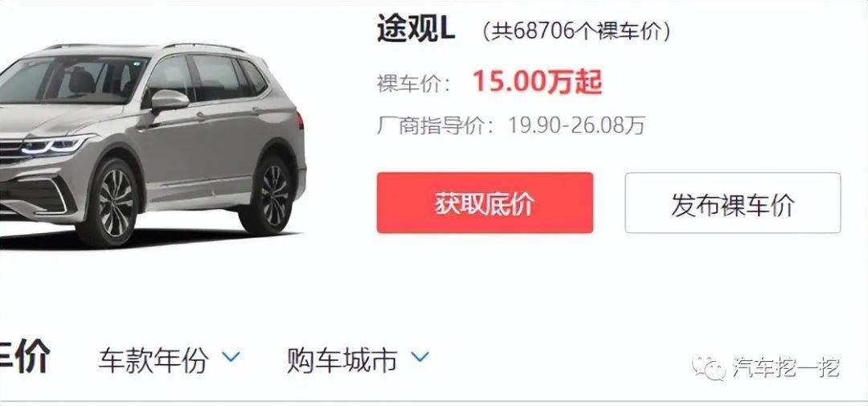Click the red 获取底价 button
Viewport: 868px width, 406px height.
(x=485, y=203)
